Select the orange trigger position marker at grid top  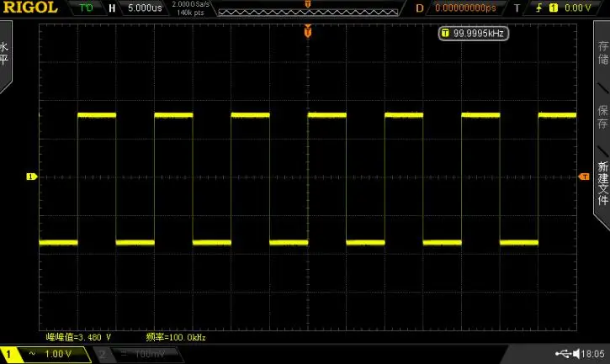pyautogui.click(x=308, y=31)
